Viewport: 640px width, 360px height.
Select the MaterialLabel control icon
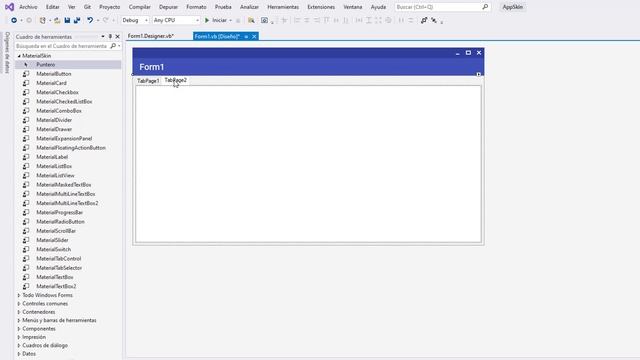(26, 157)
